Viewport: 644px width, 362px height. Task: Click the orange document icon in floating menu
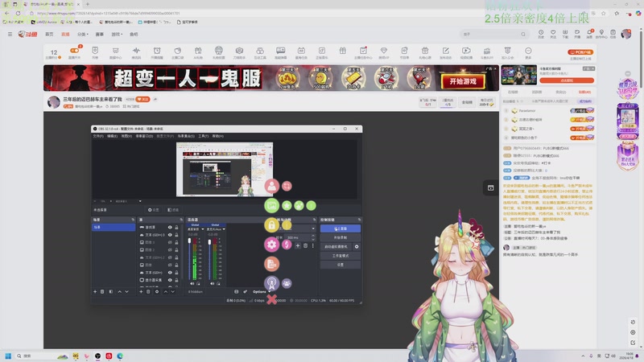271,264
